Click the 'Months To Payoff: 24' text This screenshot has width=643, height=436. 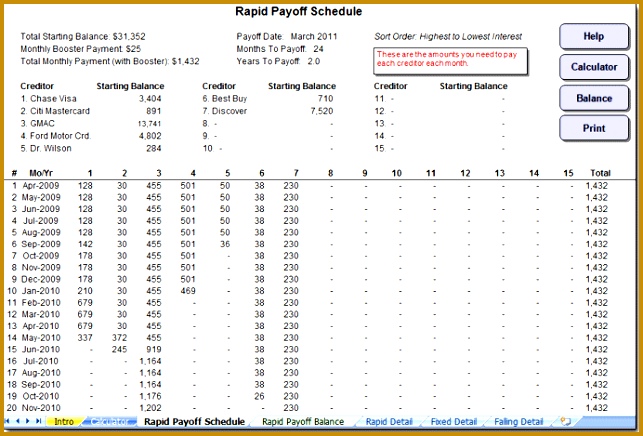(x=280, y=49)
